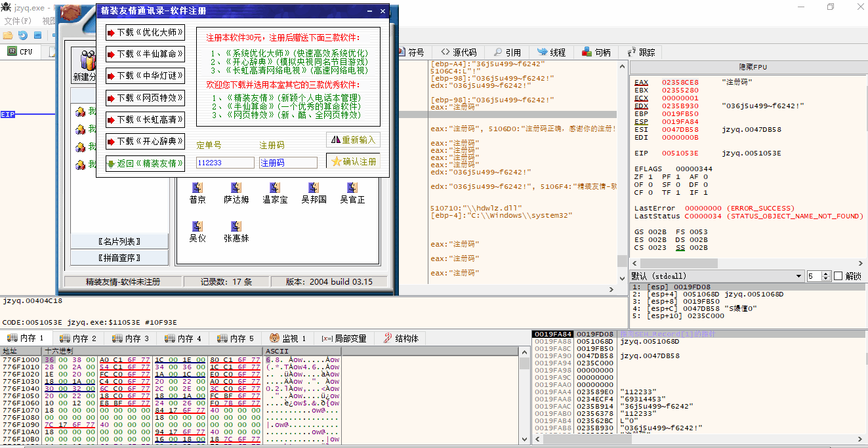Click the TF flag value
868x448 pixels.
pos(678,193)
